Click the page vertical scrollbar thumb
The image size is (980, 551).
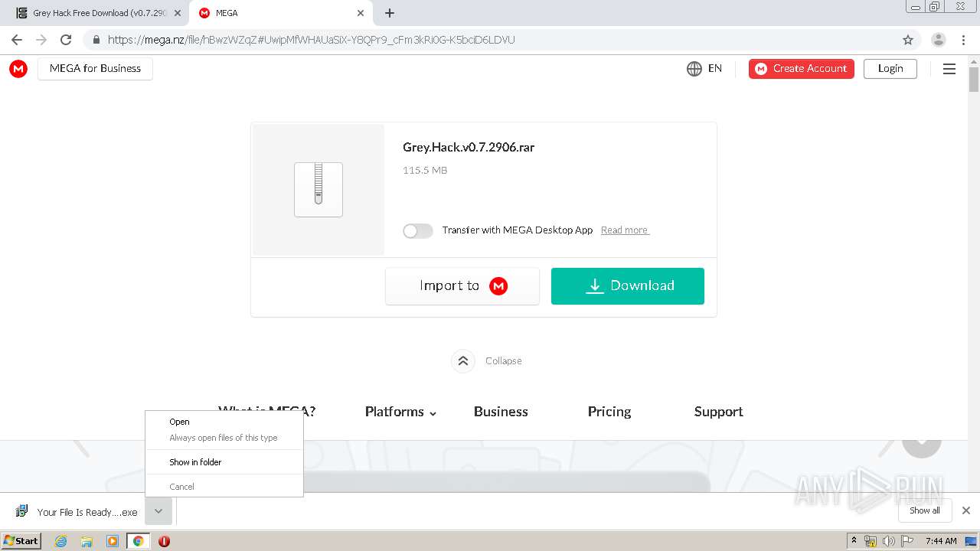click(x=974, y=80)
